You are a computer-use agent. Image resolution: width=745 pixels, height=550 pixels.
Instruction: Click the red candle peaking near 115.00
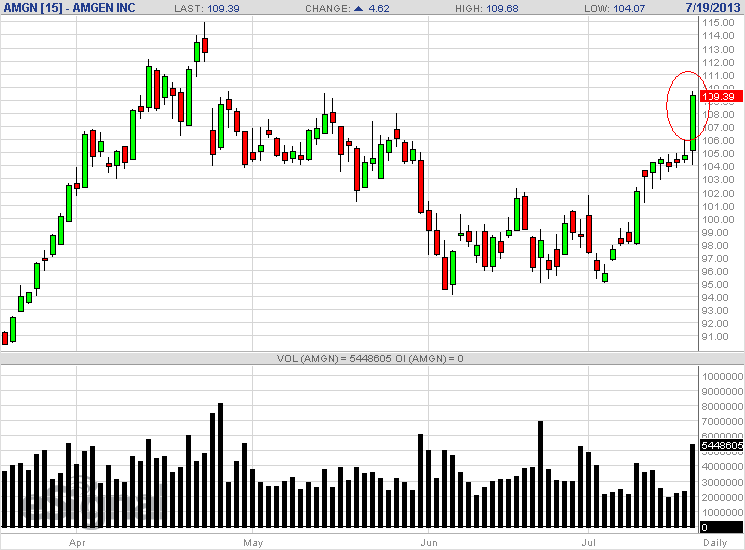[205, 45]
